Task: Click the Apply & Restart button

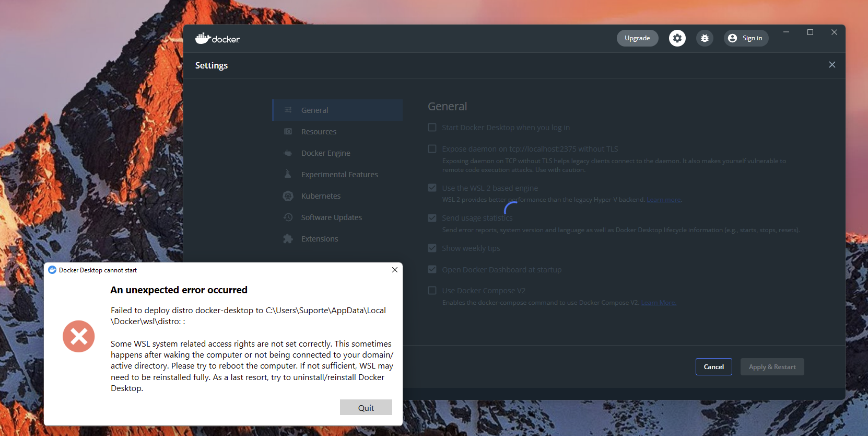Action: click(x=772, y=366)
